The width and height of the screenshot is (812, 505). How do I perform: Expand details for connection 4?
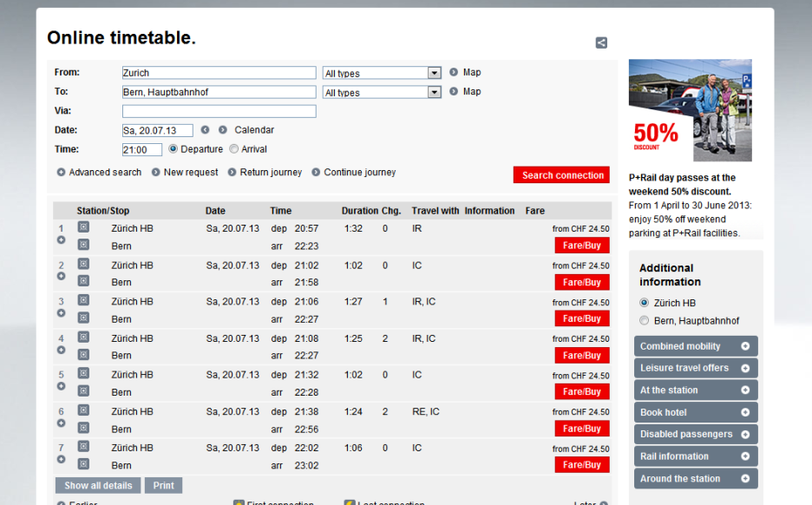click(61, 350)
